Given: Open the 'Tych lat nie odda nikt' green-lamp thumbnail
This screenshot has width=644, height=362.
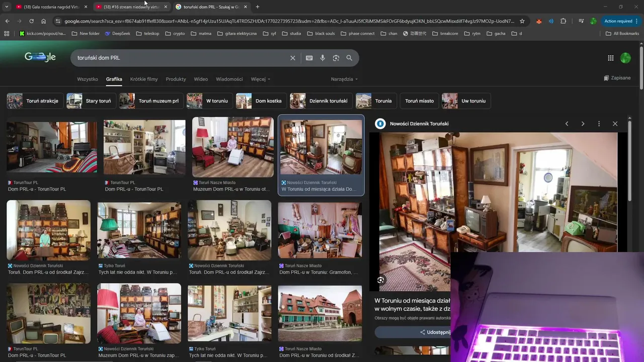Looking at the screenshot, I should pyautogui.click(x=139, y=231).
